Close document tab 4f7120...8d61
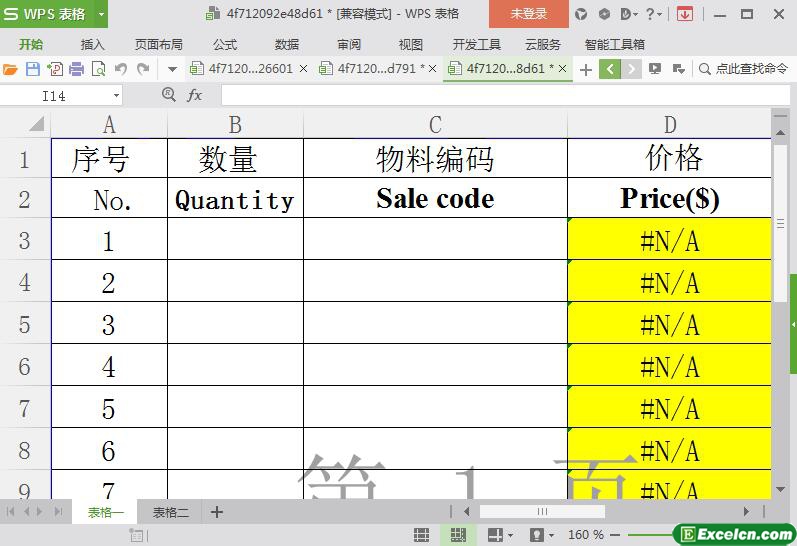Viewport: 797px width, 546px height. tap(562, 69)
